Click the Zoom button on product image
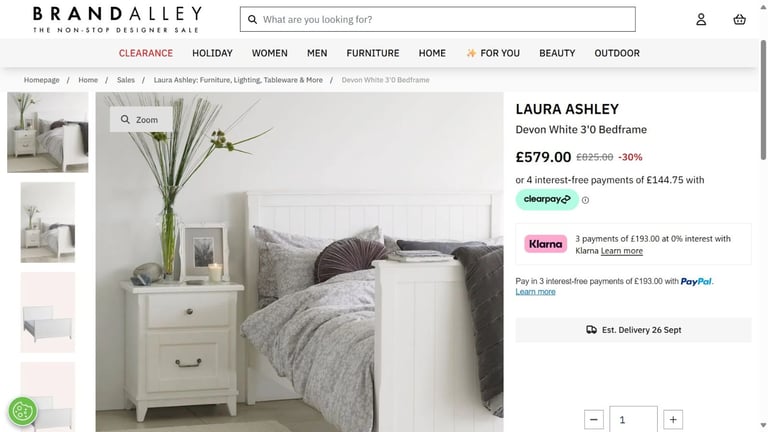Viewport: 768px width, 432px height. [141, 120]
